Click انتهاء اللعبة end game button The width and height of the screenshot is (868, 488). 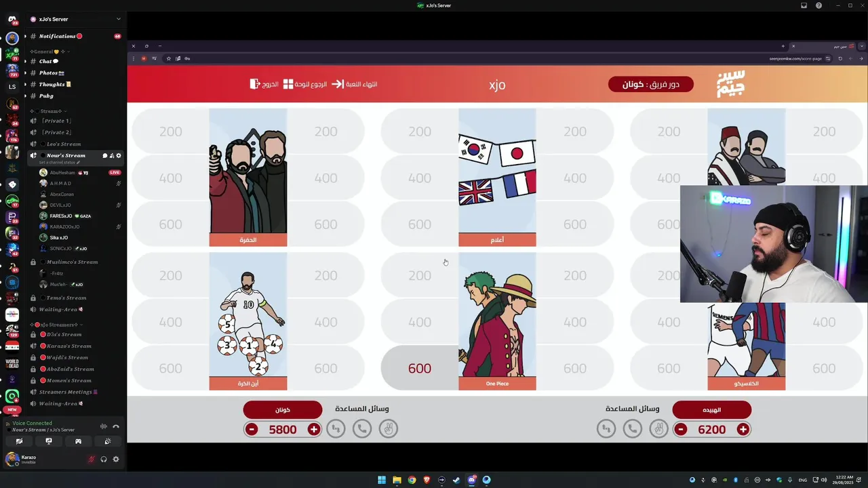355,84
